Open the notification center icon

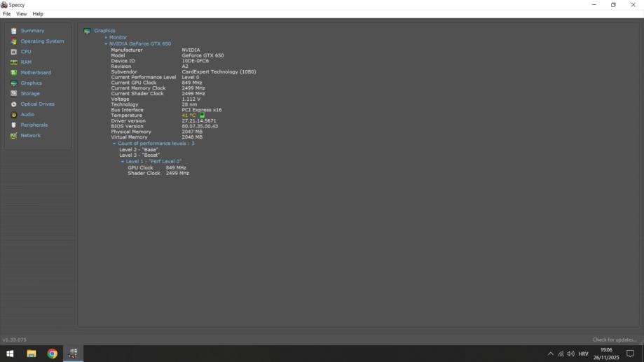[630, 354]
